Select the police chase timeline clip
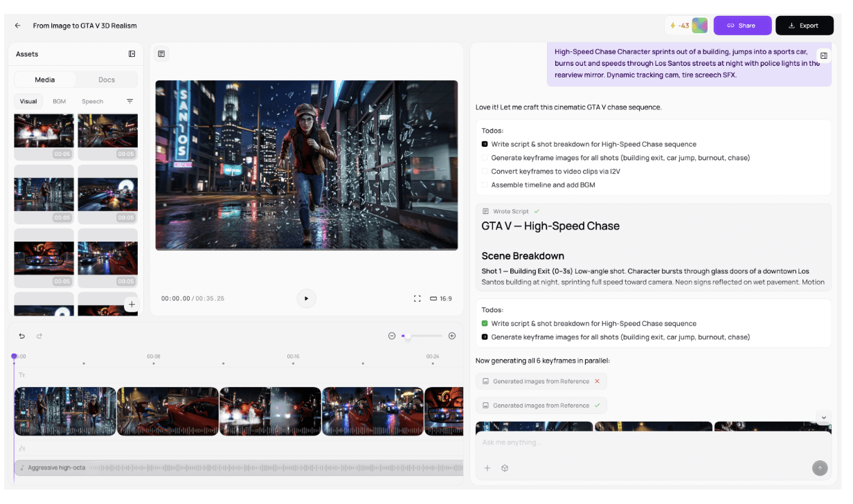The height and width of the screenshot is (504, 853). (x=372, y=411)
